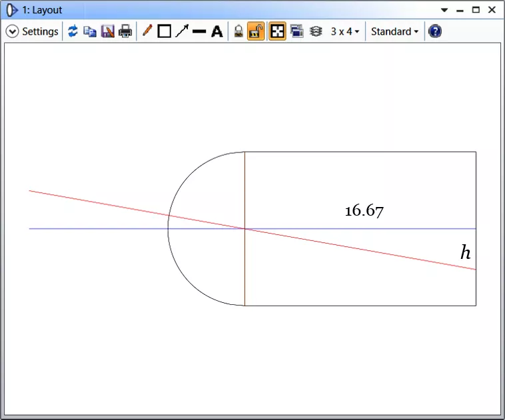
Task: Open the window options triangle in title bar
Action: tap(444, 10)
